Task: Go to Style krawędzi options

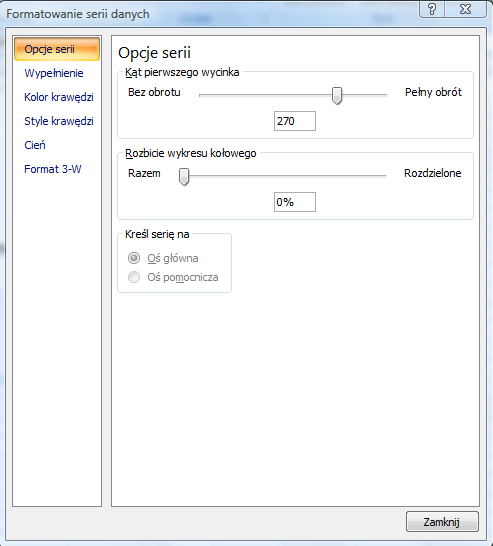Action: [59, 121]
